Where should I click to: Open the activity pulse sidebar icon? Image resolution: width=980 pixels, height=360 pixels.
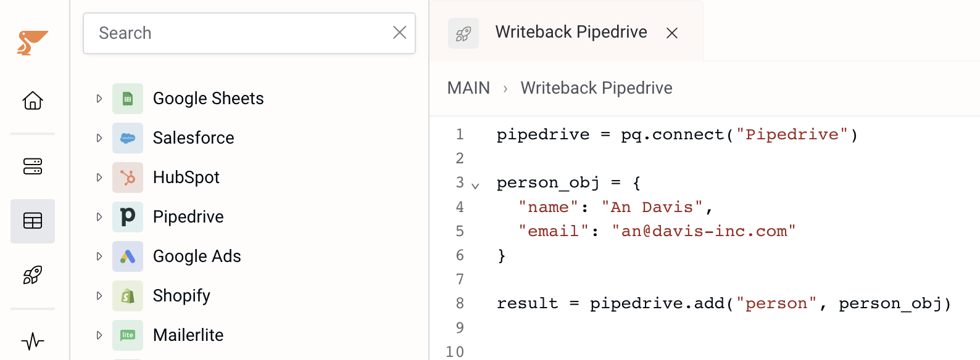pos(33,341)
